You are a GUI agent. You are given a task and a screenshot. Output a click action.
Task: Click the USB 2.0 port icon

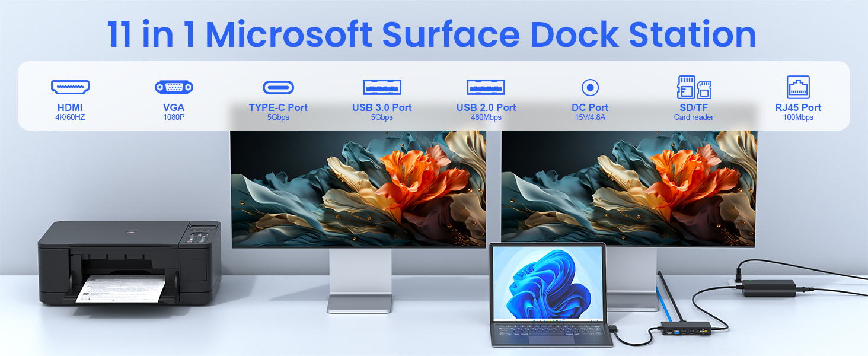486,87
